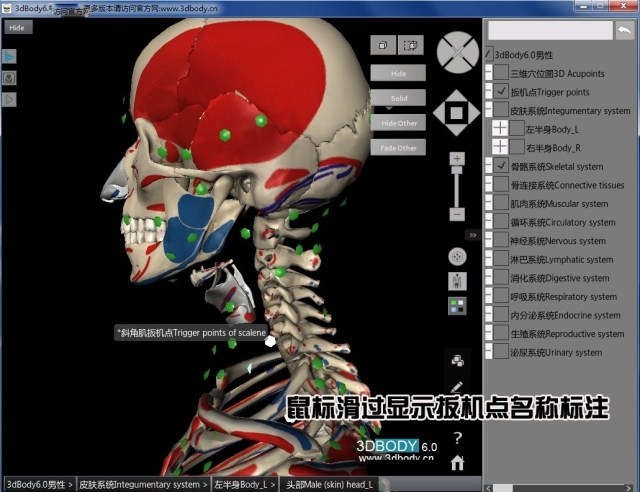Image resolution: width=640 pixels, height=492 pixels.
Task: Select 左半身Body_L breadcrumb
Action: [x=244, y=484]
